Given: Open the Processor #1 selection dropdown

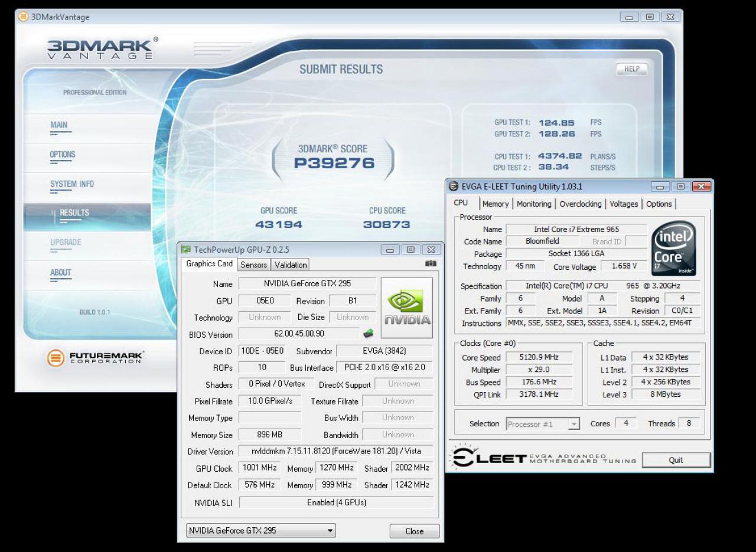Looking at the screenshot, I should (543, 424).
